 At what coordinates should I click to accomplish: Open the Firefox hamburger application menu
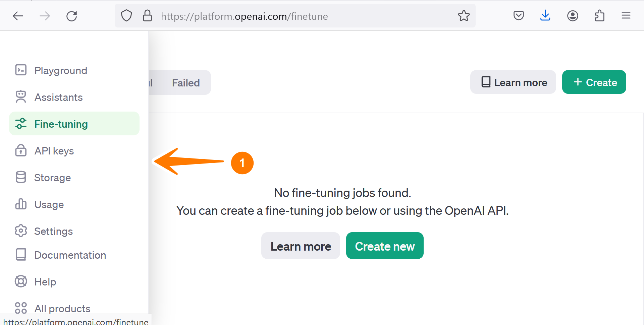click(626, 16)
